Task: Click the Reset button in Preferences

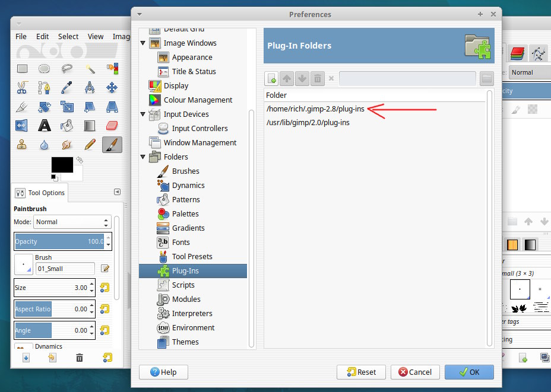Action: click(361, 372)
